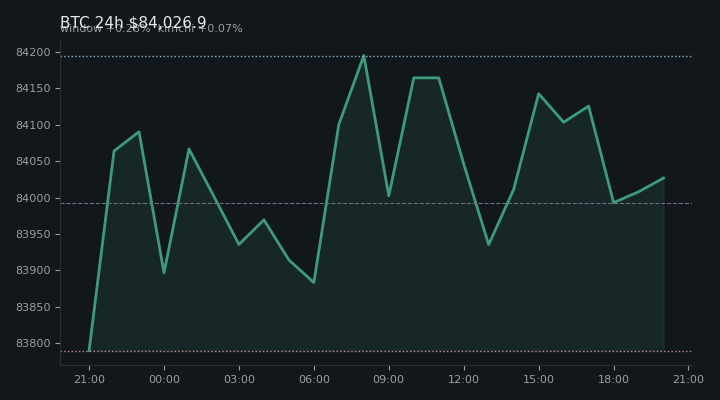This screenshot has height=400, width=720.
Task: Click the 03:00 x-axis label
Action: tap(239, 379)
